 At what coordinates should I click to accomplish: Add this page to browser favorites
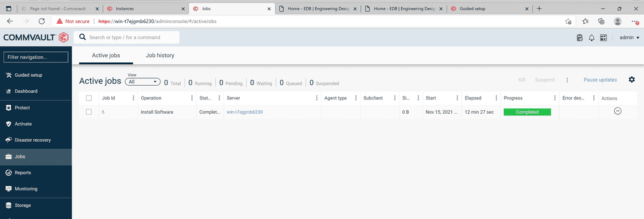568,21
